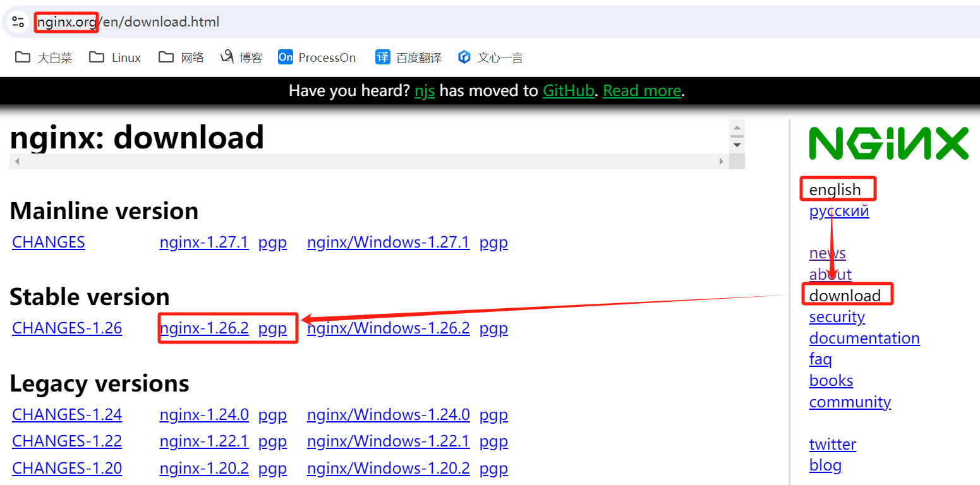Open pgp signature for nginx-1.27.1
Viewport: 980px width, 485px height.
click(272, 242)
